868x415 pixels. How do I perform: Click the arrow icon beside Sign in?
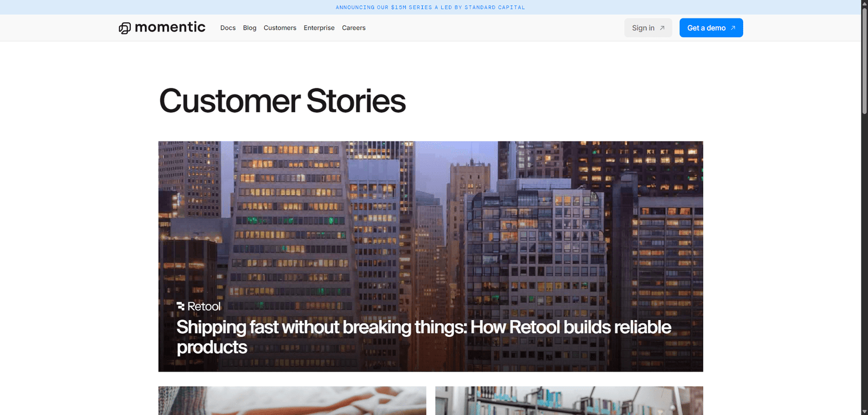tap(662, 28)
